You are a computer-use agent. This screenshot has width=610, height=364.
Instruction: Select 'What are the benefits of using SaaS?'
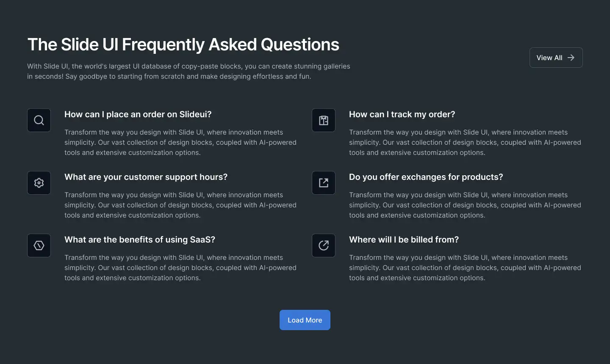(140, 240)
